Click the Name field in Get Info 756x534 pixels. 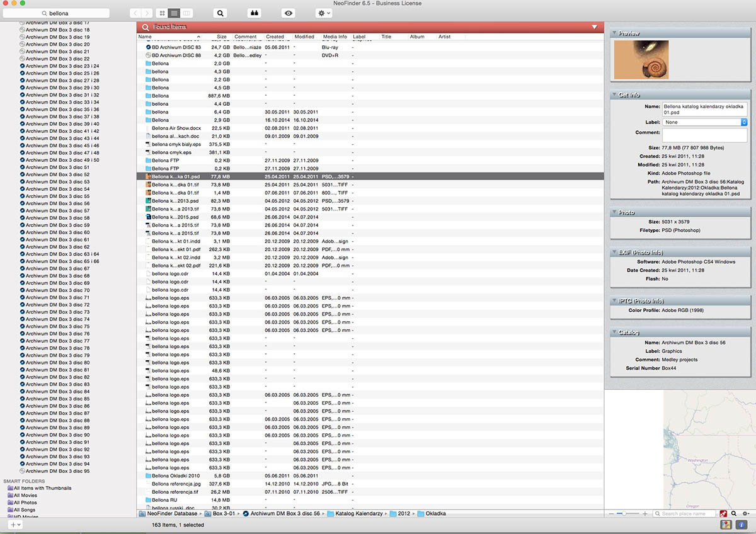tap(704, 110)
